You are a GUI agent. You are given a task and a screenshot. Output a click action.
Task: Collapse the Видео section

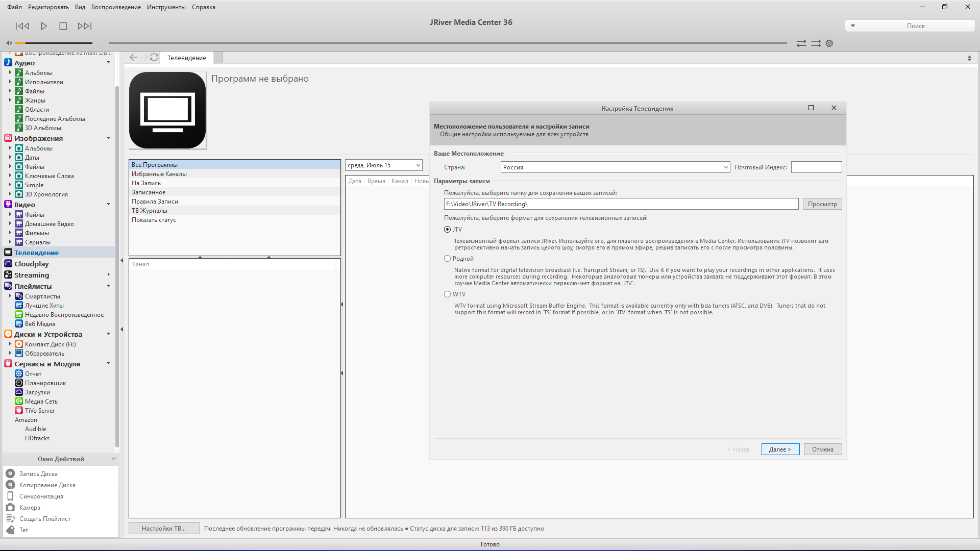(x=108, y=205)
